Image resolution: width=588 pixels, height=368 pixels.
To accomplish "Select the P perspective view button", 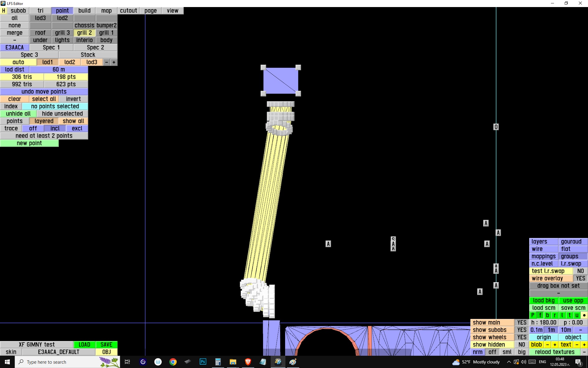I will coord(533,315).
